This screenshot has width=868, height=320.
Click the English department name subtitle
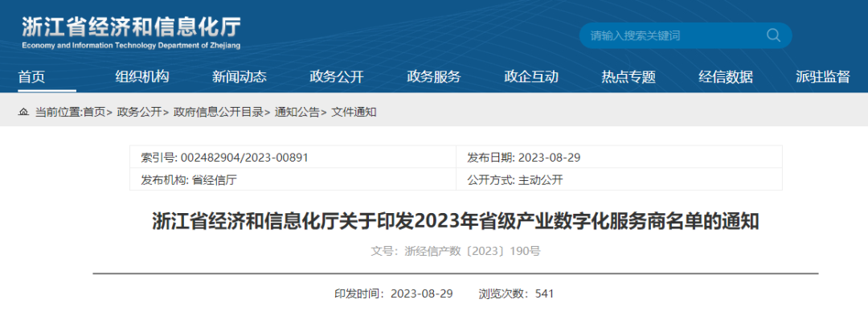pyautogui.click(x=131, y=46)
